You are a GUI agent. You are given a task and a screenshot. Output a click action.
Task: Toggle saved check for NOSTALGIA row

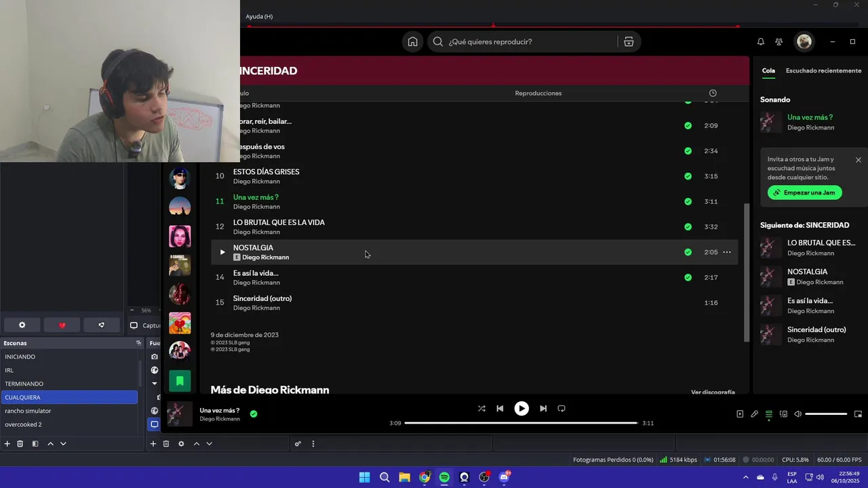click(x=688, y=252)
